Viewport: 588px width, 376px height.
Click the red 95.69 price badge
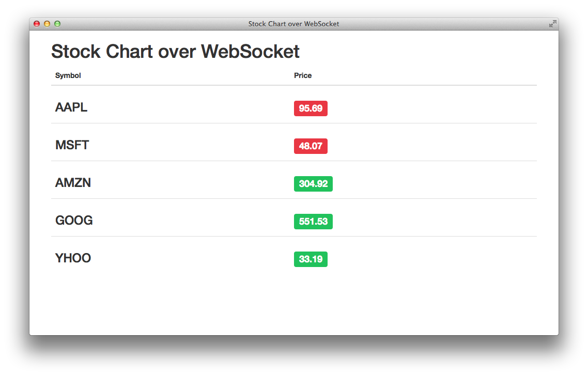pos(311,108)
